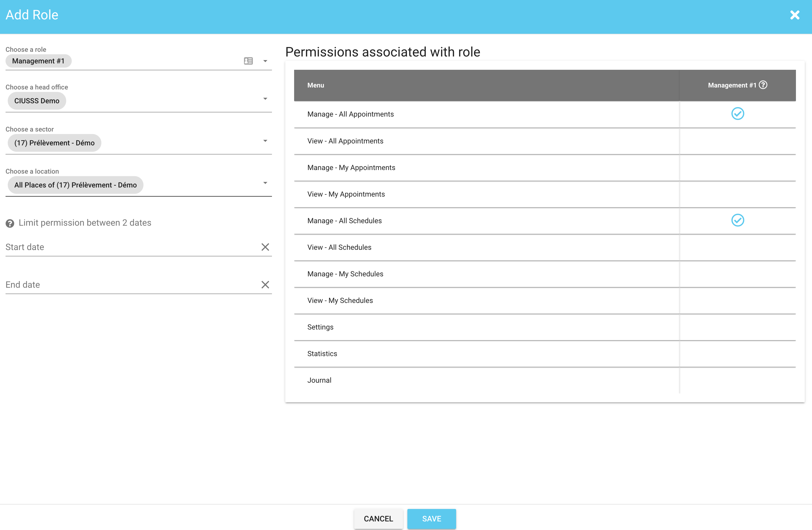Screen dimensions: 812x530
Task: Open the Choose a location dropdown
Action: tap(265, 183)
